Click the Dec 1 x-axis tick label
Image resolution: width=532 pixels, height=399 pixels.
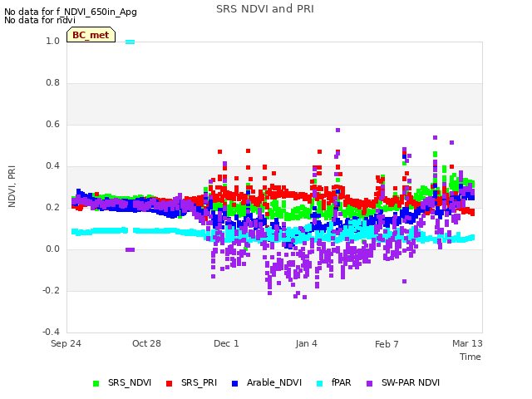pos(226,343)
